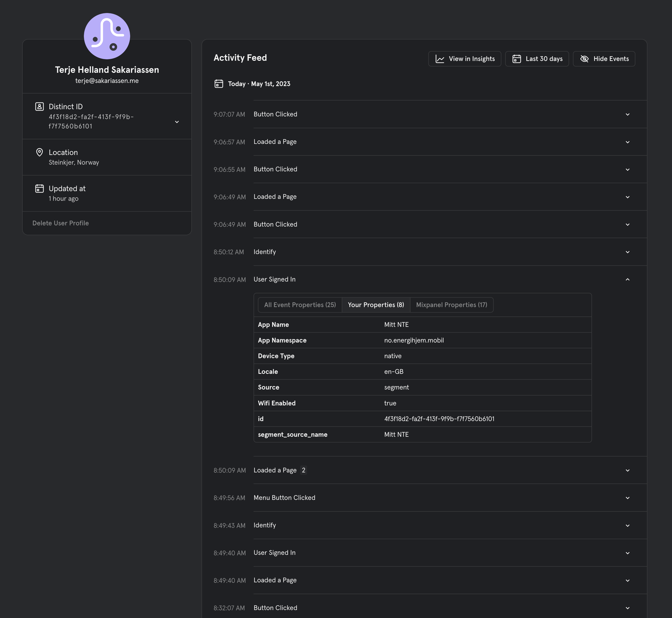Expand the 9:06:55 AM Button Clicked event
This screenshot has height=618, width=672.
coord(627,169)
